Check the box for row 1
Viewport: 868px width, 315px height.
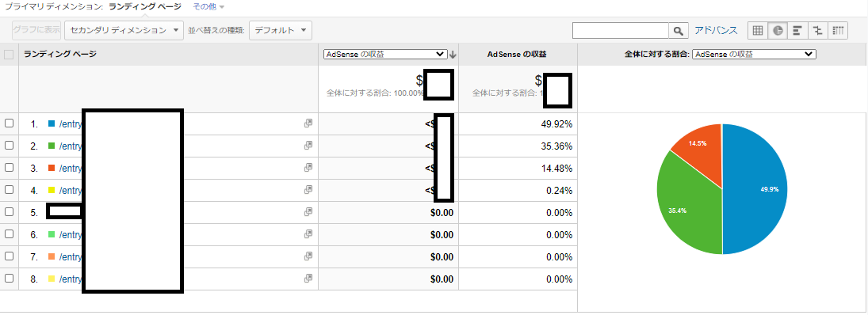pyautogui.click(x=9, y=123)
